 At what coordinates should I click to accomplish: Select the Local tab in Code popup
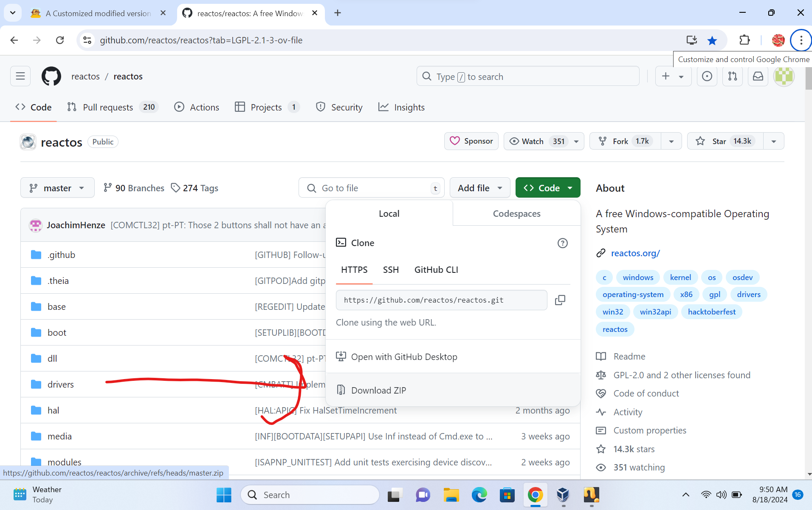389,214
